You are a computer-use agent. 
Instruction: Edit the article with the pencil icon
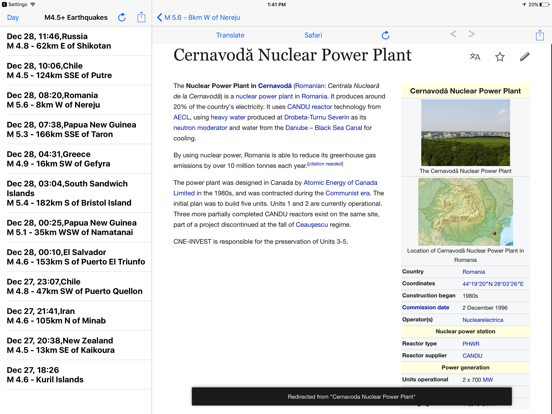point(525,57)
